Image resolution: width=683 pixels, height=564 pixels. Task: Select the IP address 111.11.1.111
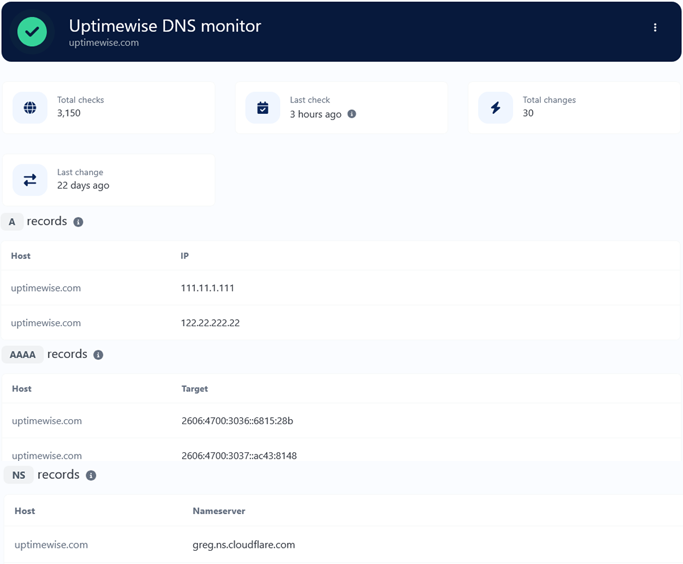pyautogui.click(x=207, y=288)
